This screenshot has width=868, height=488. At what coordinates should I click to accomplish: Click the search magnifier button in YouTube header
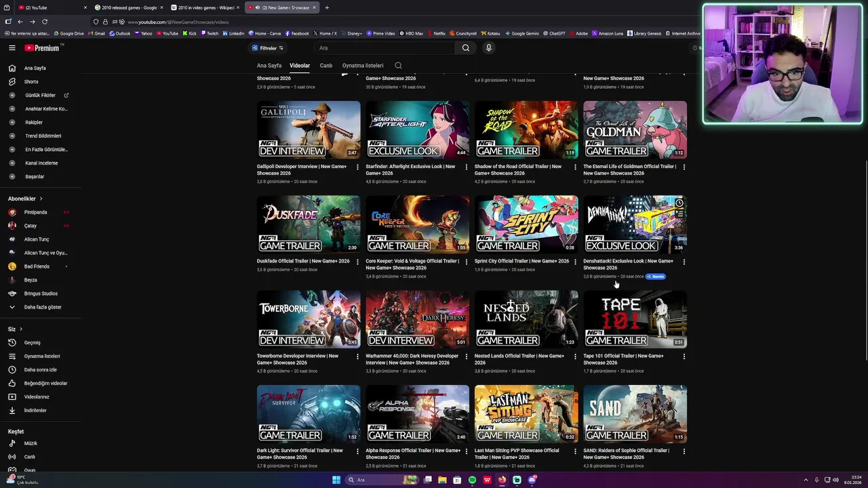click(465, 48)
